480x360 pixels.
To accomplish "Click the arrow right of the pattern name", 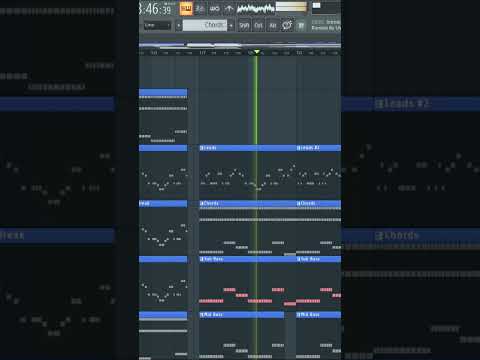I will [x=231, y=25].
